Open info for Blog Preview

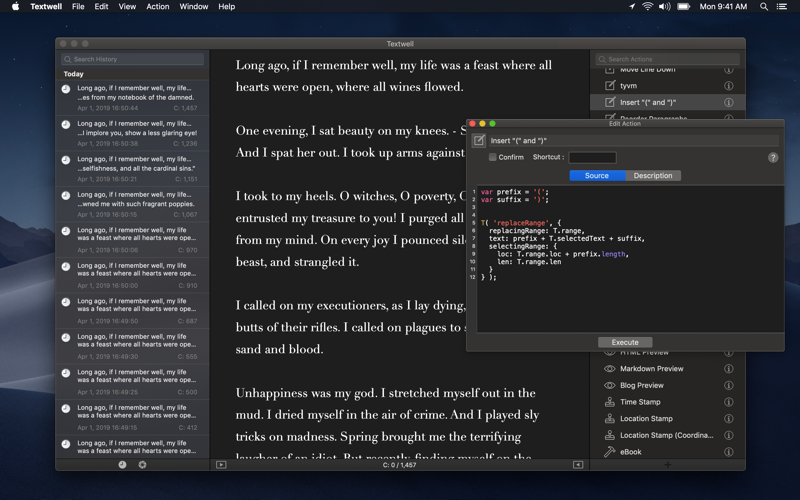tap(729, 385)
